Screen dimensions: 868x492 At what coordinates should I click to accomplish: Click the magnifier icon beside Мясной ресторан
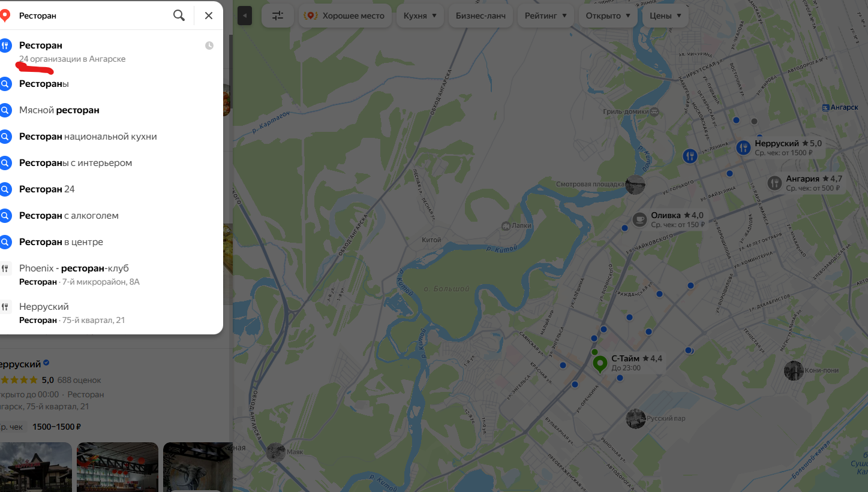pos(5,110)
